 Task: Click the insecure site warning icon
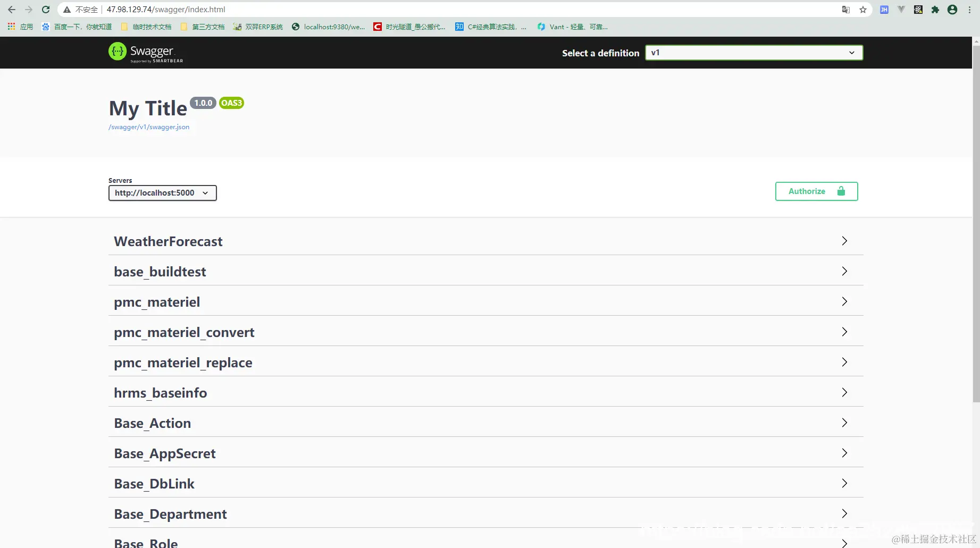67,10
